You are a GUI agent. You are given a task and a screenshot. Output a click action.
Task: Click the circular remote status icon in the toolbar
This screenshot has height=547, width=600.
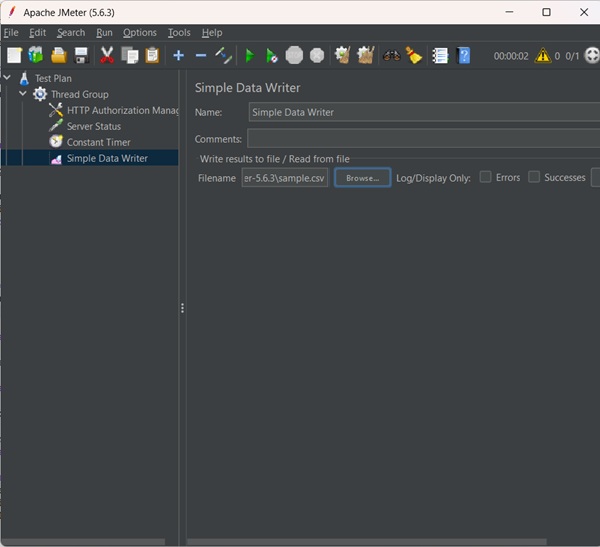click(x=592, y=56)
